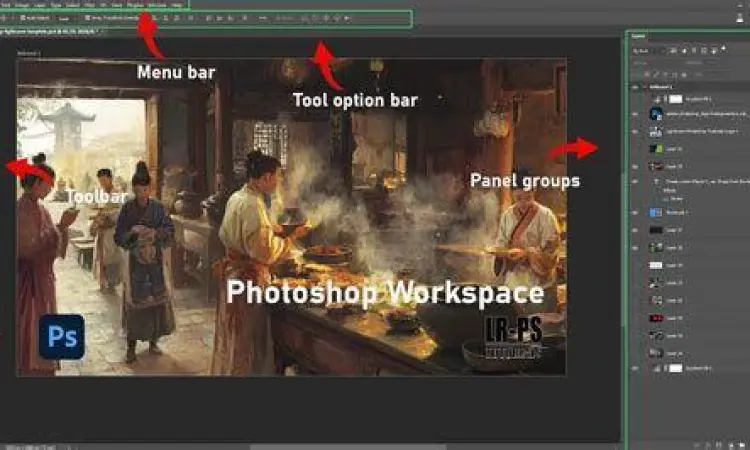This screenshot has height=450, width=750.
Task: Click the Create new layer icon
Action: click(729, 444)
